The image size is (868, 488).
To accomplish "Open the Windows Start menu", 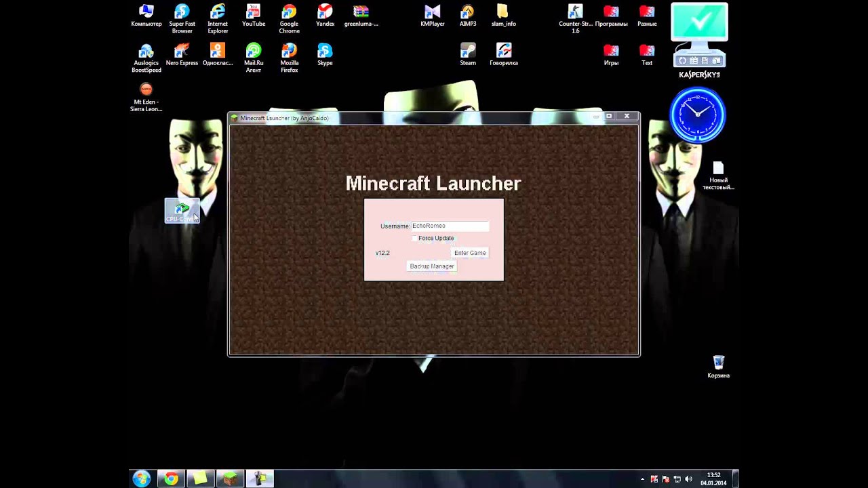I will (x=142, y=479).
